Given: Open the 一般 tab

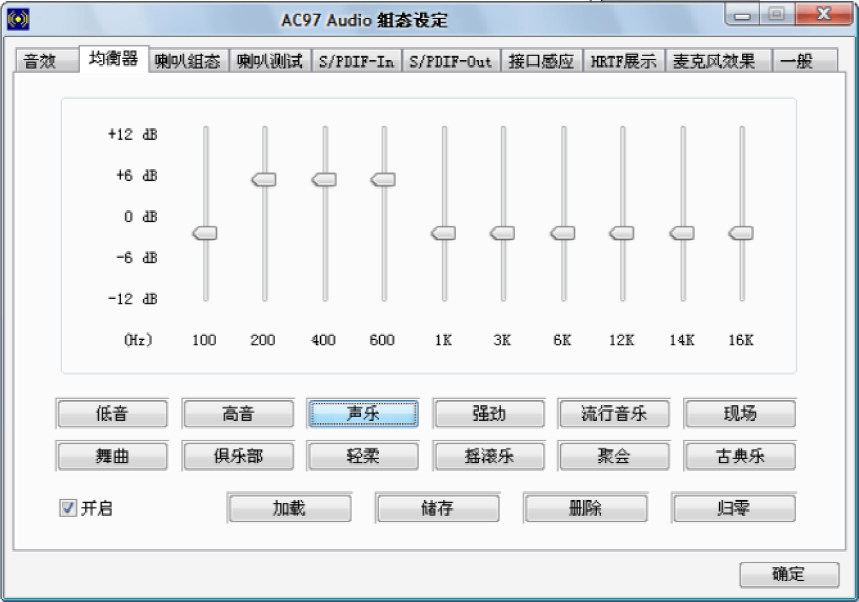Looking at the screenshot, I should [x=805, y=61].
